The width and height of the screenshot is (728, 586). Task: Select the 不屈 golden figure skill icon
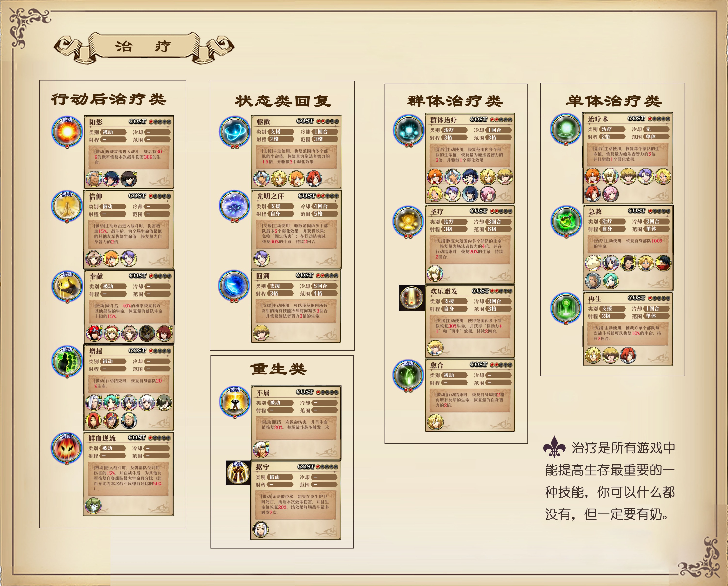click(x=235, y=401)
